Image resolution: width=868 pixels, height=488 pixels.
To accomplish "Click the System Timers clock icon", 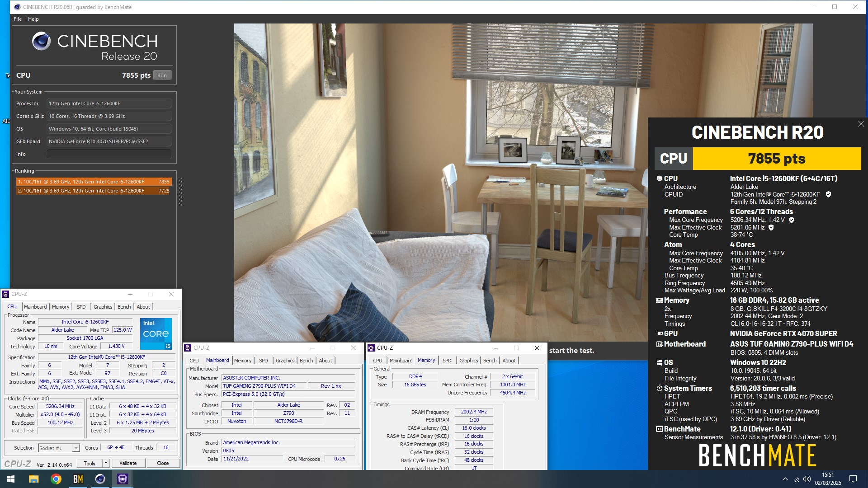I will tap(660, 388).
